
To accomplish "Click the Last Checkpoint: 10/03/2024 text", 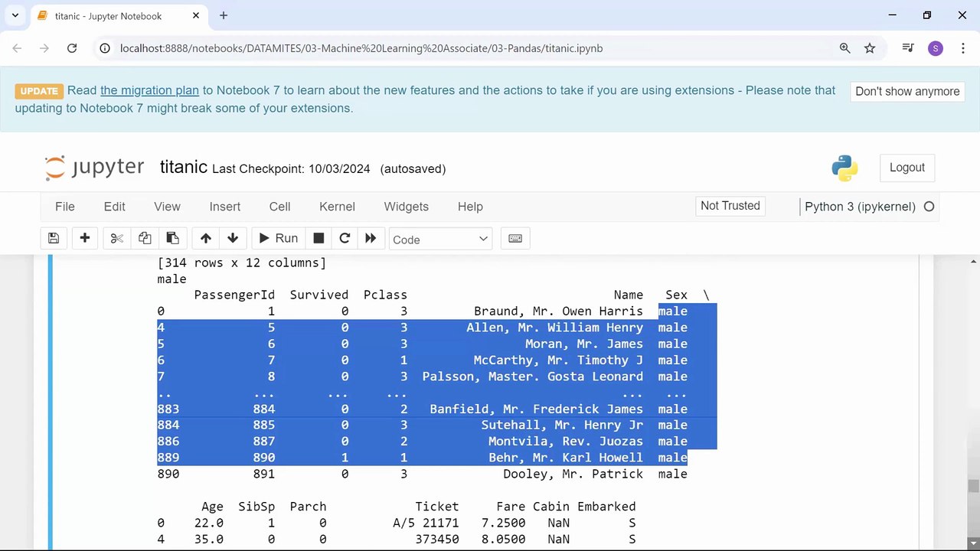I will (291, 169).
